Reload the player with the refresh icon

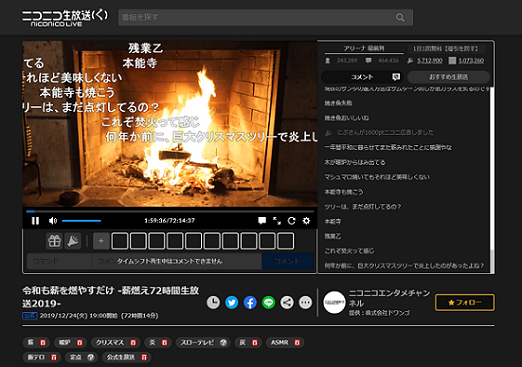click(x=291, y=221)
